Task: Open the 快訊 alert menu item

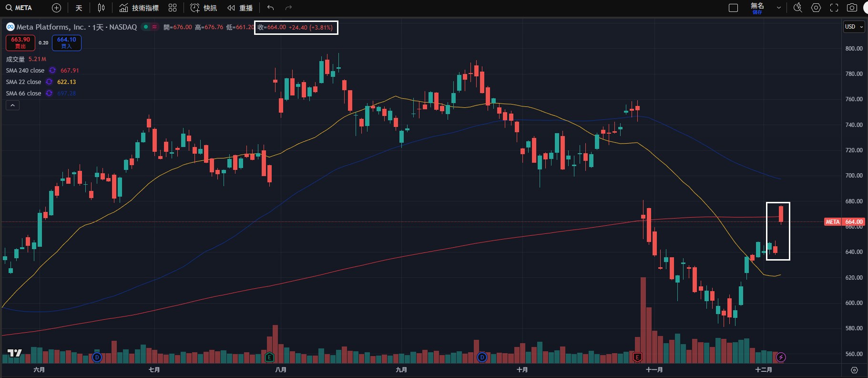Action: coord(204,8)
